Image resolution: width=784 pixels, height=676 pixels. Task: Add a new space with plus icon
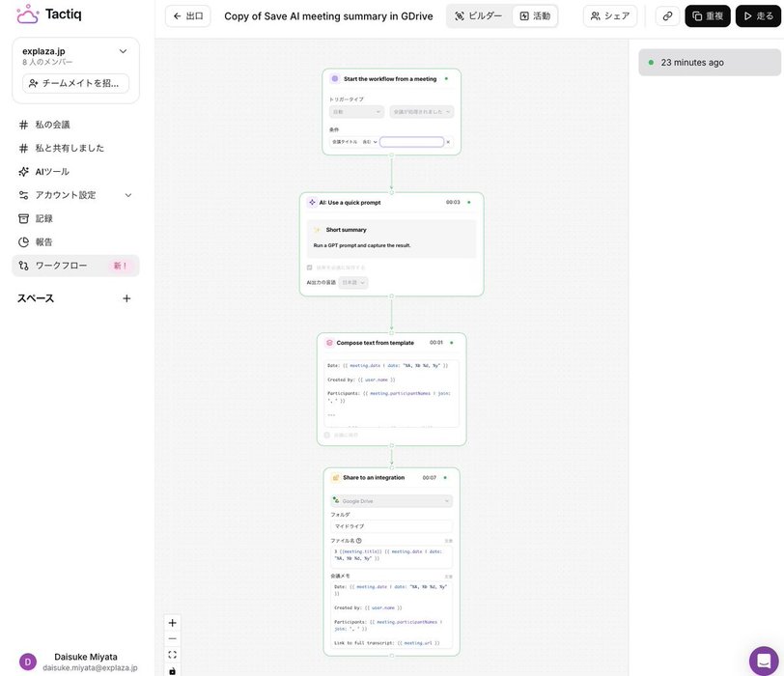tap(126, 298)
